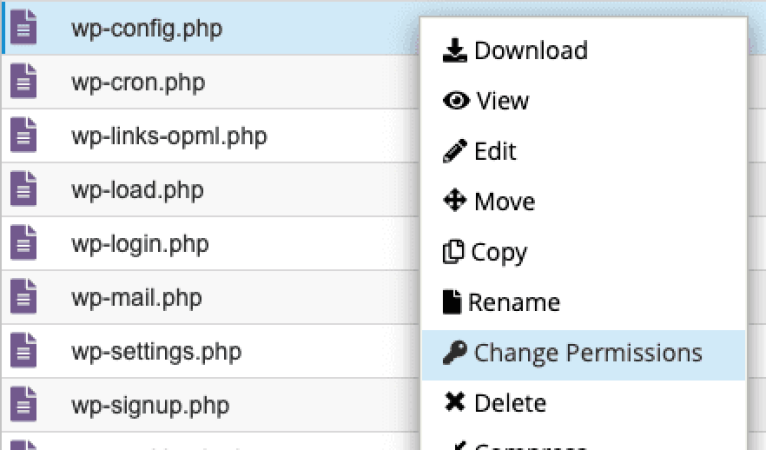Select the wp-login.php file
The image size is (766, 450).
tap(140, 244)
